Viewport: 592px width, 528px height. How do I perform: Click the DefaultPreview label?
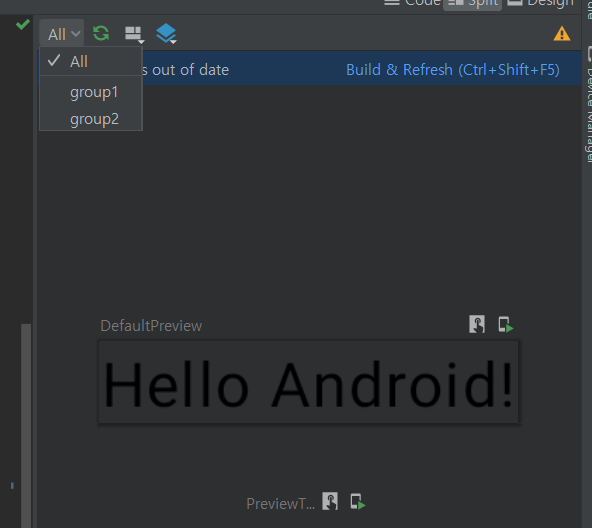click(151, 326)
